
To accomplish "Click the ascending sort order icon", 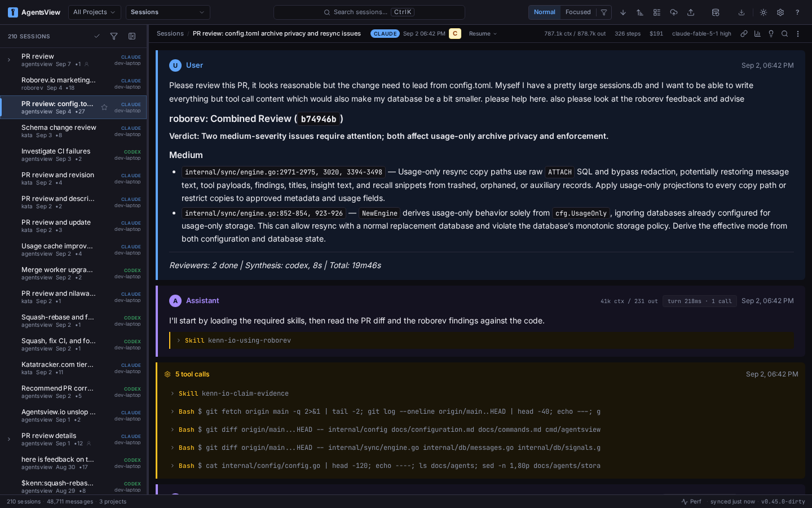I will pyautogui.click(x=640, y=12).
